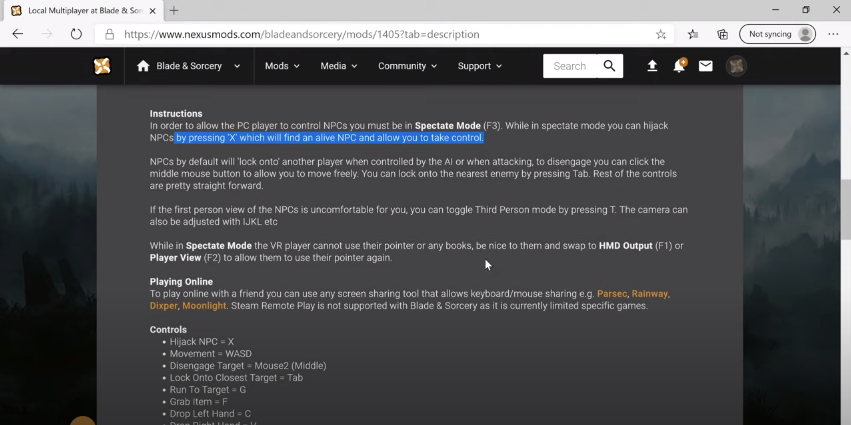Restore down the browser window

click(806, 10)
